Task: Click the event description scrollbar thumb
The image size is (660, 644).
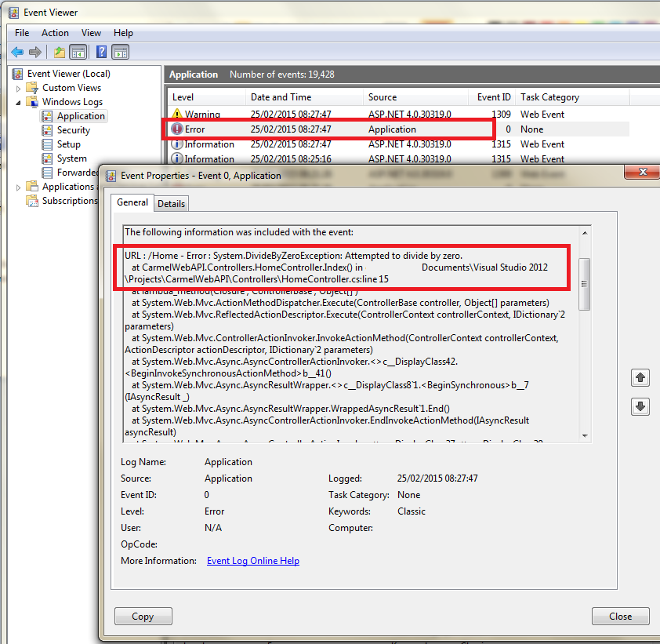Action: point(584,284)
